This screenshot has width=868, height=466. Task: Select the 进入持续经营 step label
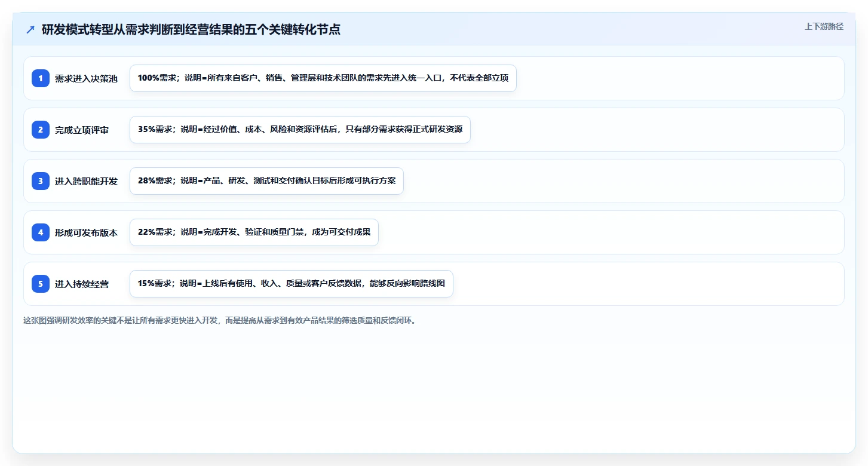82,284
